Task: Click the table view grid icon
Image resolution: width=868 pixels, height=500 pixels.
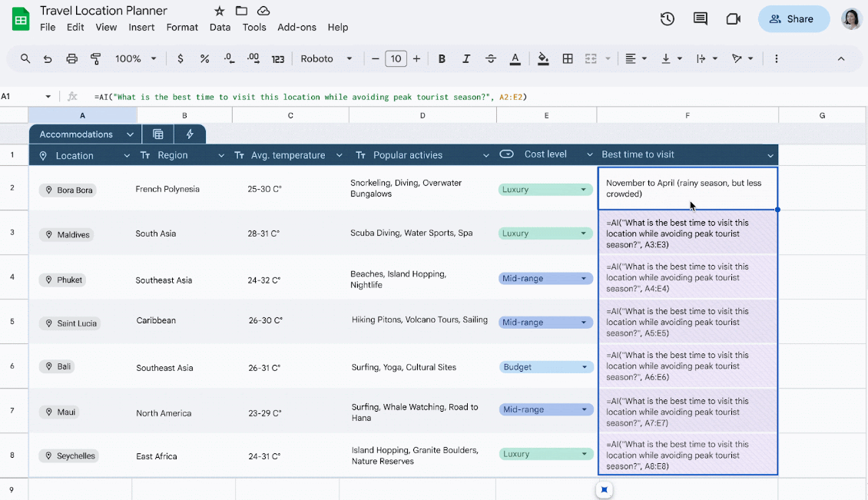Action: point(158,134)
